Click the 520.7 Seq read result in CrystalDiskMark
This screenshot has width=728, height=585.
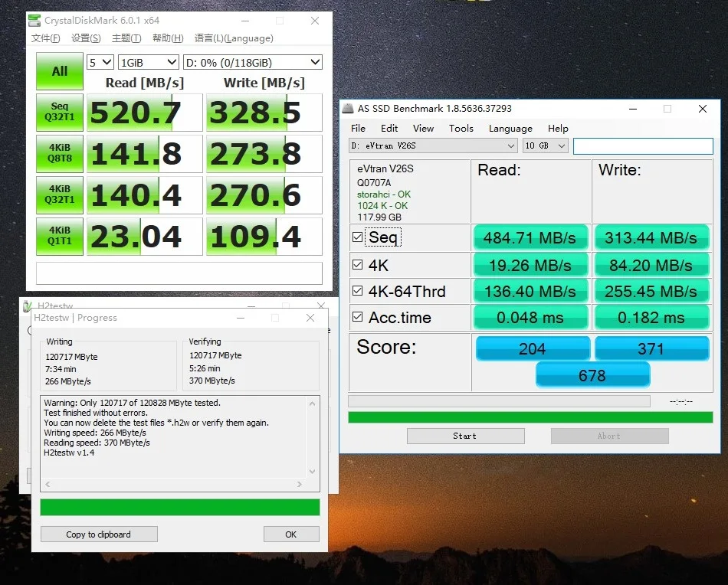tap(144, 113)
